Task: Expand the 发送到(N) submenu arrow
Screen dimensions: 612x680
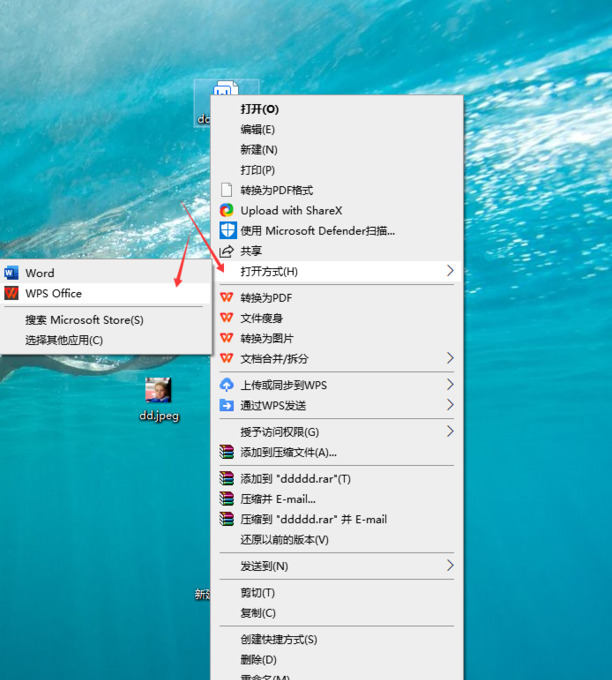Action: [x=450, y=566]
